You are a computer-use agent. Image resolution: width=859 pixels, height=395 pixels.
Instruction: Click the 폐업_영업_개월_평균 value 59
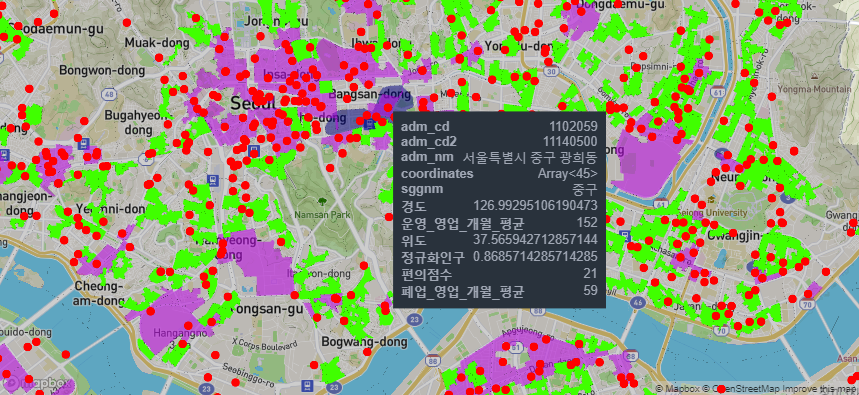tap(591, 290)
